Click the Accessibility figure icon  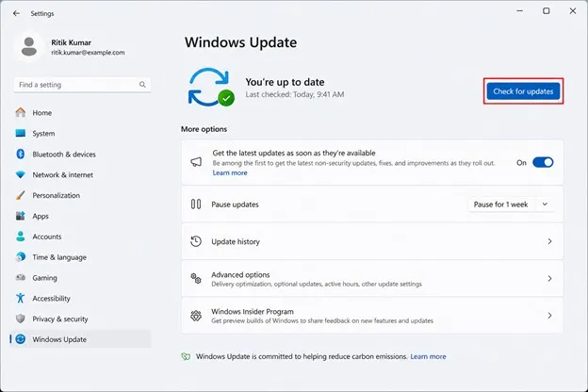click(x=21, y=298)
